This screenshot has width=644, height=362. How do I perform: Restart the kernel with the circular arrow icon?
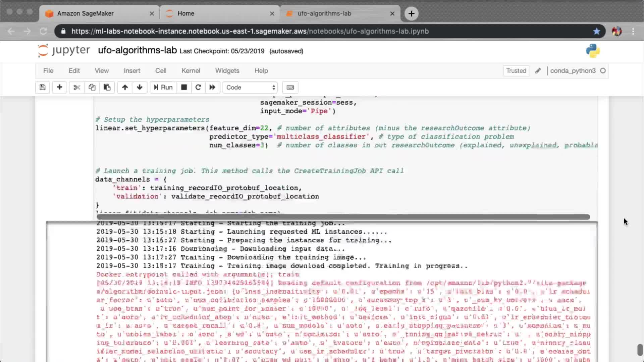point(198,87)
